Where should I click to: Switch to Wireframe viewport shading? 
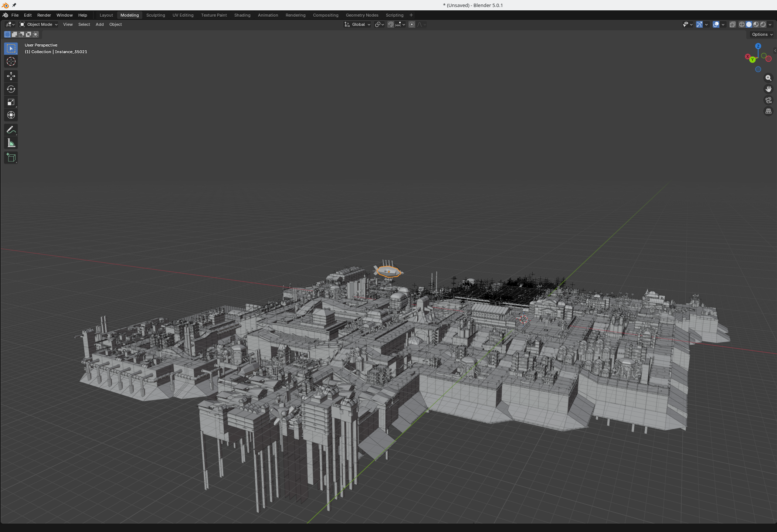point(742,24)
